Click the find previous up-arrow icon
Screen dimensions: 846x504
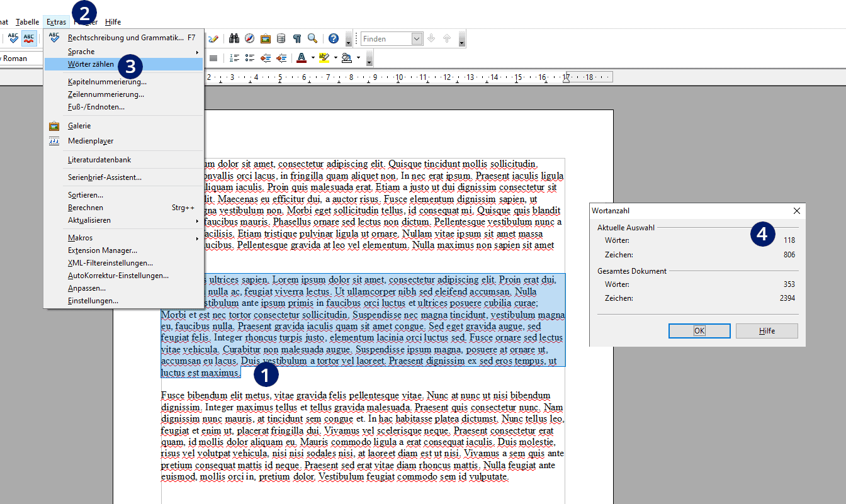(447, 38)
